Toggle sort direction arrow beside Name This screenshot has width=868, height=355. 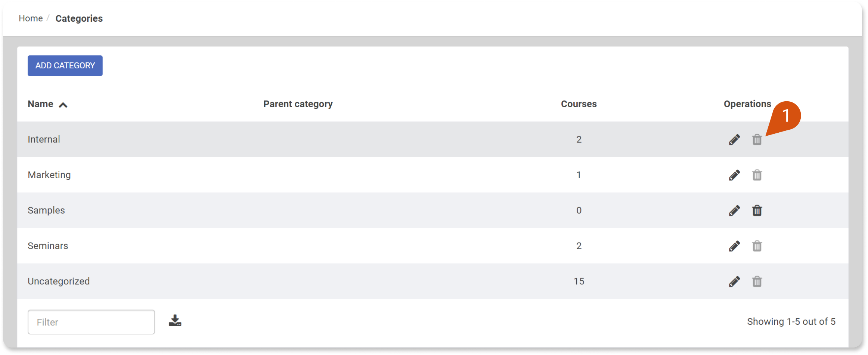click(x=63, y=105)
